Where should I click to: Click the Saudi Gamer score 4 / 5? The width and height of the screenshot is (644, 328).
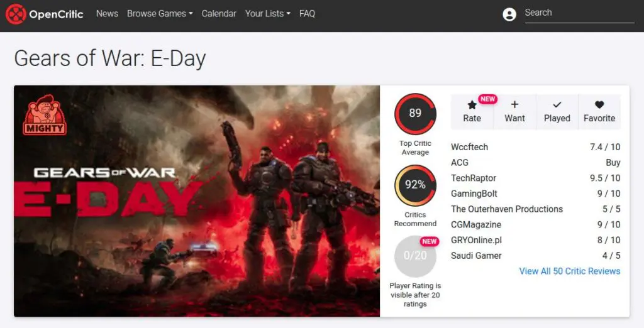pyautogui.click(x=611, y=256)
